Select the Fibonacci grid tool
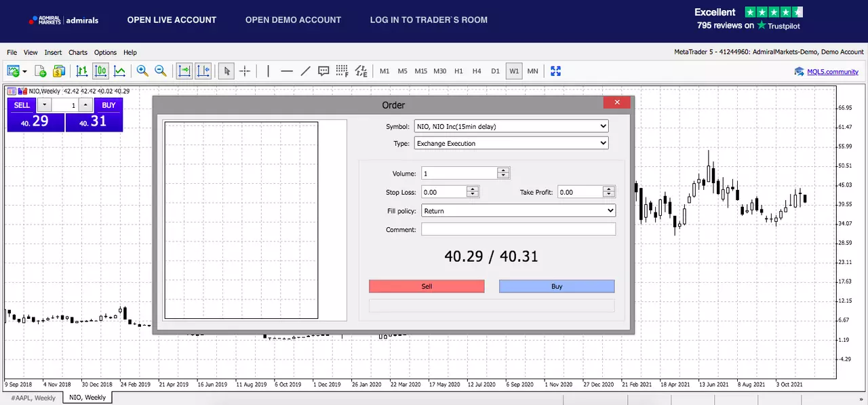The image size is (868, 405). tap(342, 71)
